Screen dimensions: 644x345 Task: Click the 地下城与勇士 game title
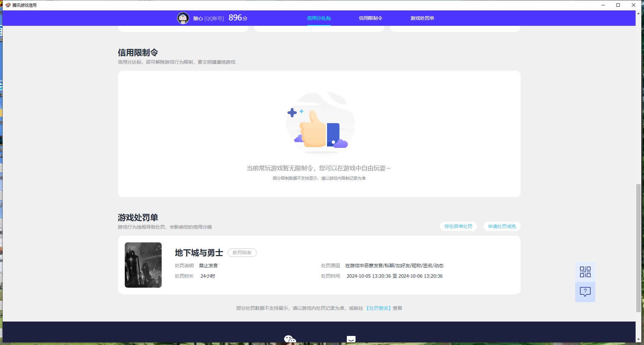(199, 252)
